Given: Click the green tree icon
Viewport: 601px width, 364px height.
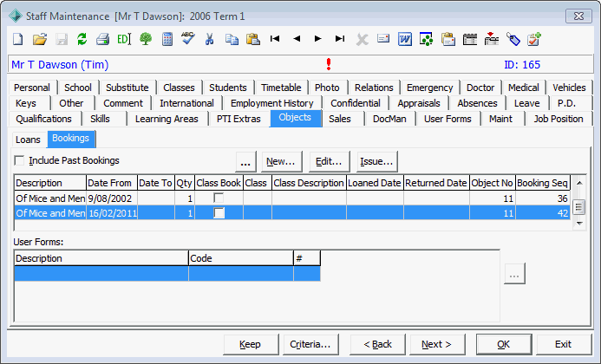Looking at the screenshot, I should click(x=146, y=39).
